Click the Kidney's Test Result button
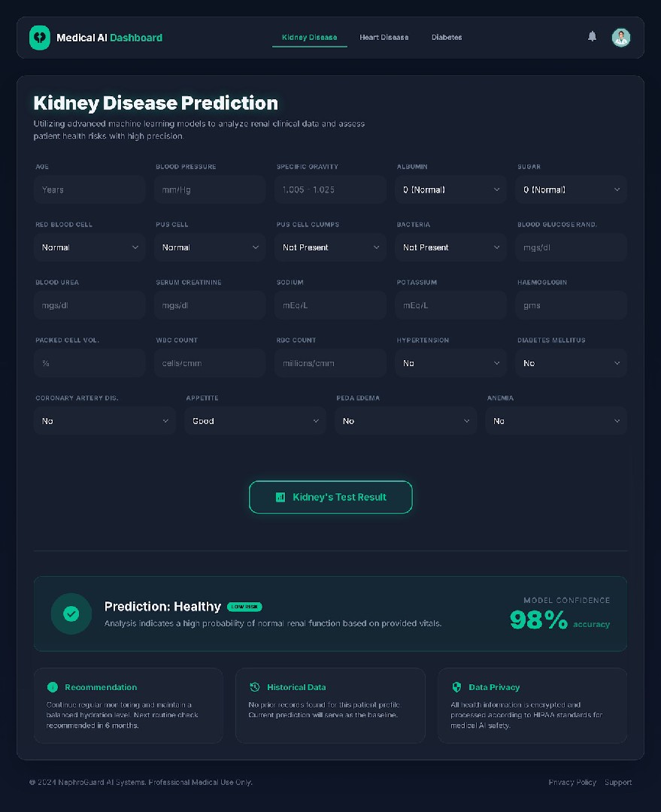661x812 pixels. [330, 497]
